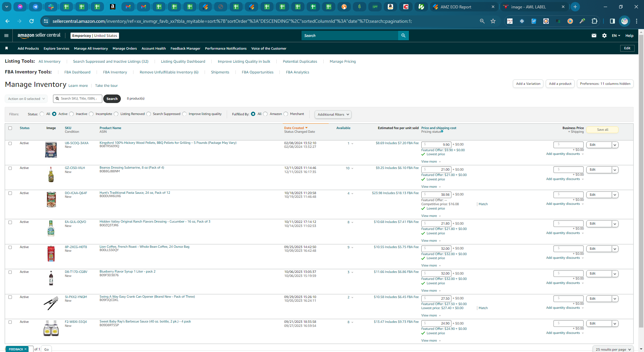Open the Additional filters dropdown

point(333,114)
